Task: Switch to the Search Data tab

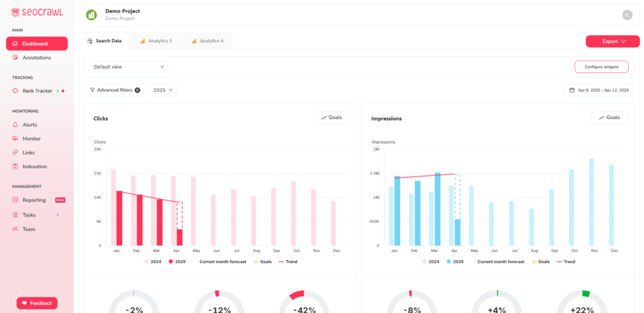Action: (104, 41)
